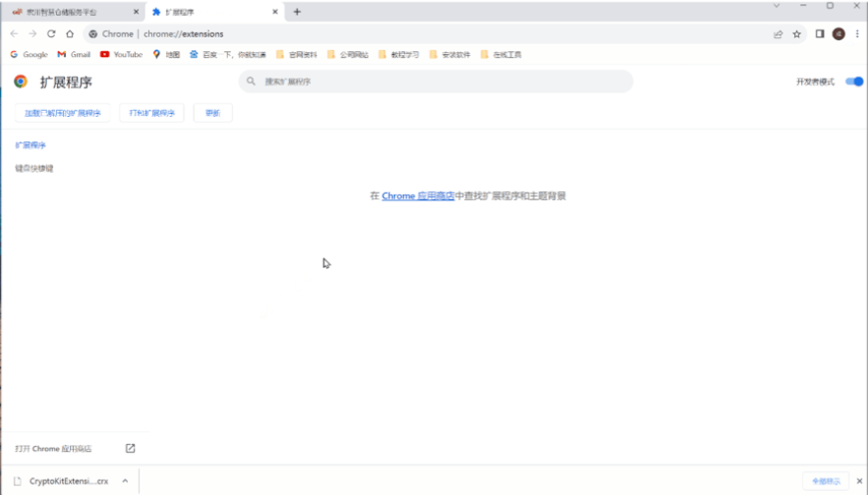Open the YouTube bookmark
Image resolution: width=868 pixels, height=495 pixels.
(122, 55)
